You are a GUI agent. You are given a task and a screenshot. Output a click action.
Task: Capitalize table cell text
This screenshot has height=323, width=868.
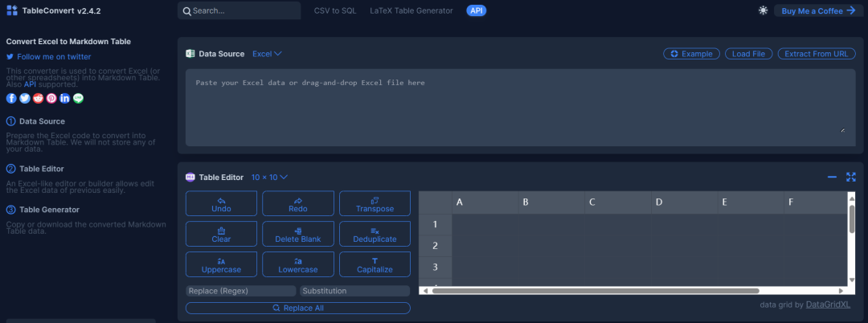375,264
